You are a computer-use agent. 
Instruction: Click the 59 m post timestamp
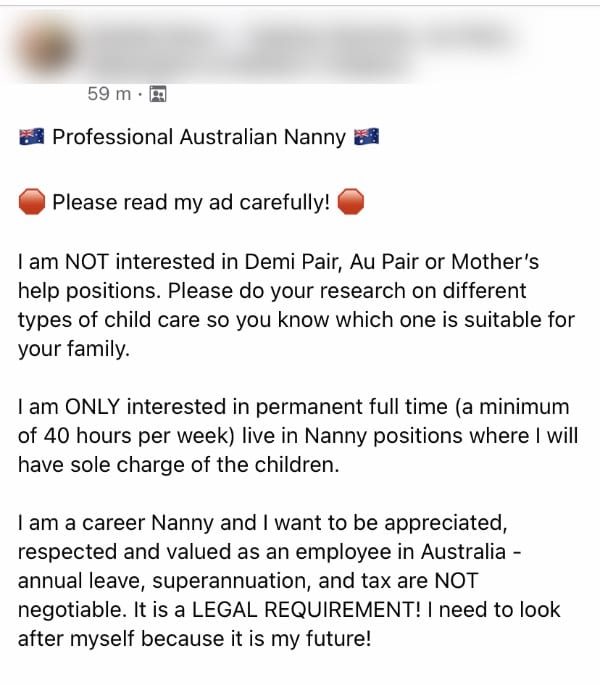click(110, 94)
